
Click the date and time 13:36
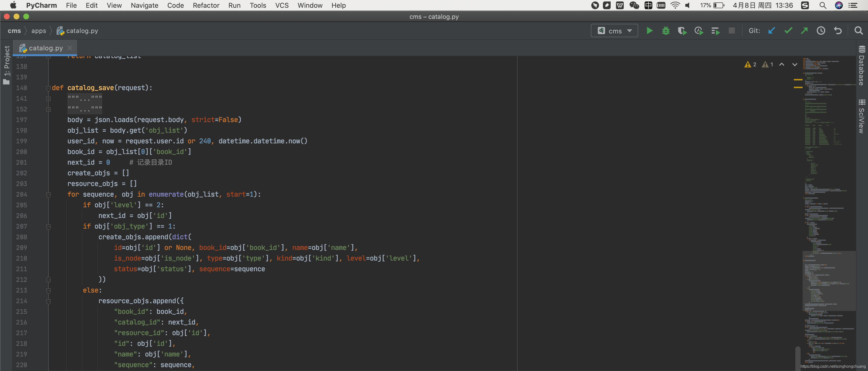[x=763, y=5]
